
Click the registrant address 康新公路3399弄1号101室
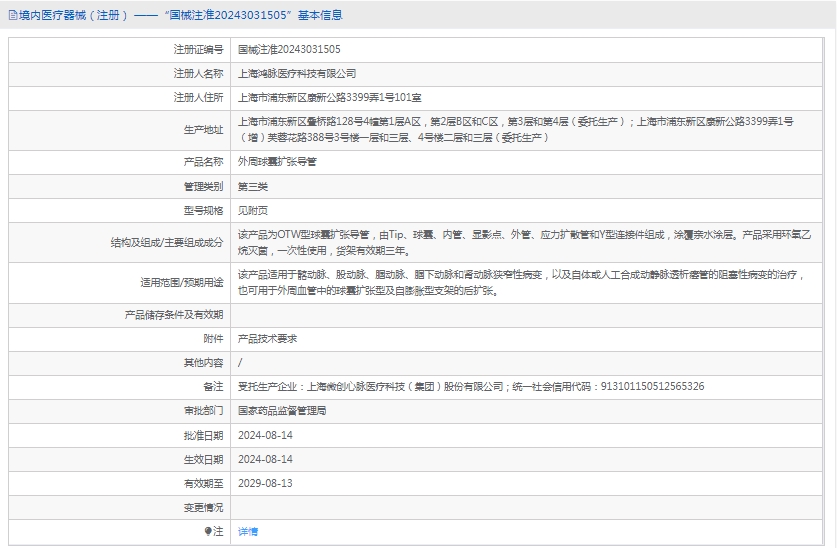click(329, 97)
